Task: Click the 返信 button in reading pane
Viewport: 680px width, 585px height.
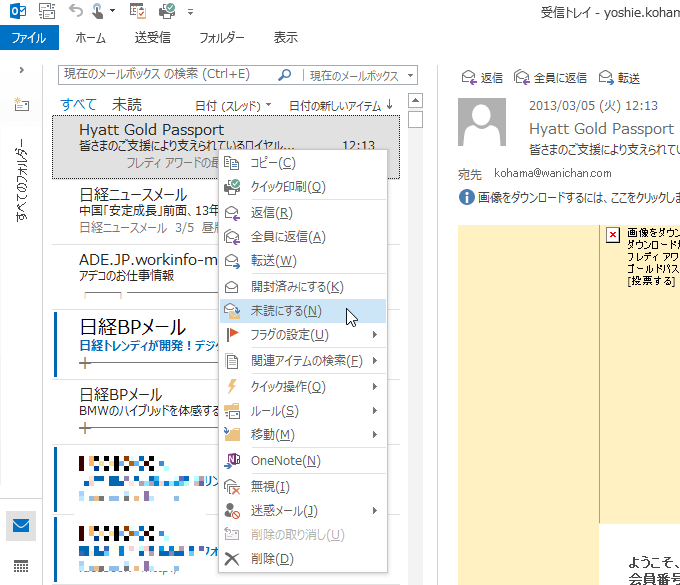Action: pyautogui.click(x=482, y=78)
